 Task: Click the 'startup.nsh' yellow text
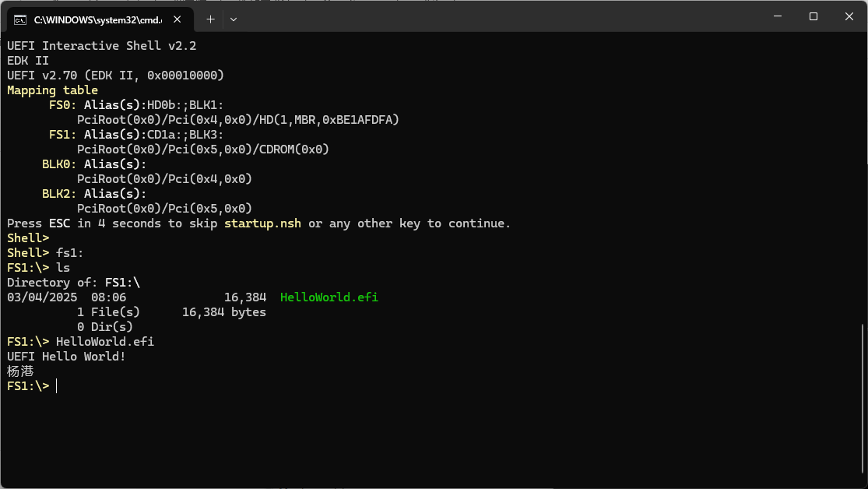pyautogui.click(x=263, y=223)
